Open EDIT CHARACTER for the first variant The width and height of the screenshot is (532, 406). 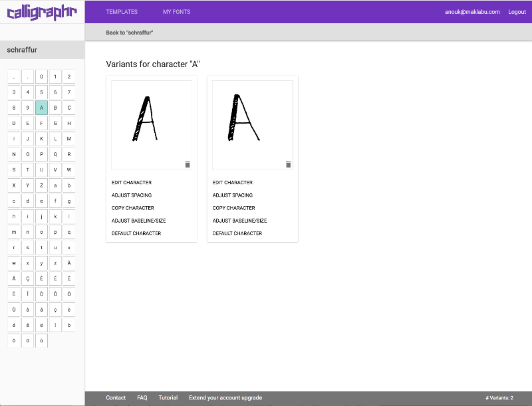click(x=132, y=182)
